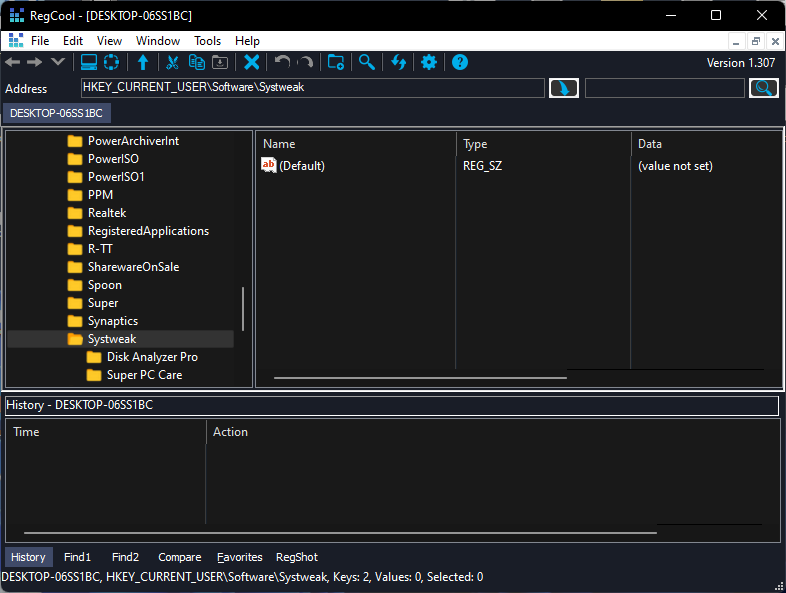Click the Redo arrow icon
The image size is (786, 593).
coord(305,62)
